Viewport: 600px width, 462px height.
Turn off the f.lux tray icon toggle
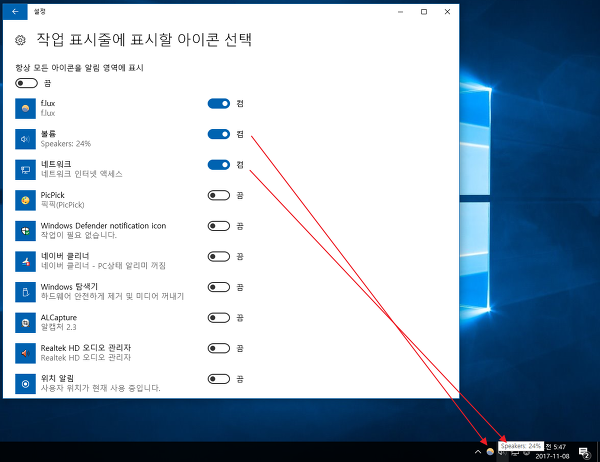[x=218, y=103]
